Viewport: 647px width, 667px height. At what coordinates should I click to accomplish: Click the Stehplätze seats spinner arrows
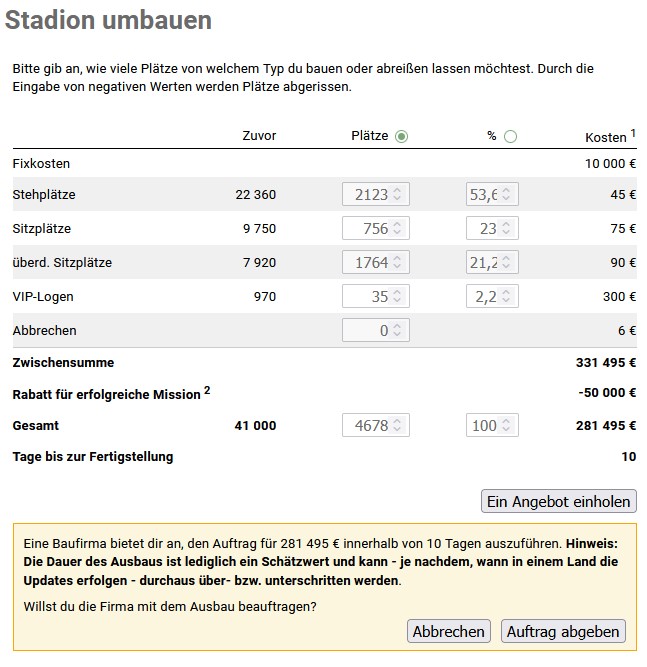pyautogui.click(x=398, y=195)
